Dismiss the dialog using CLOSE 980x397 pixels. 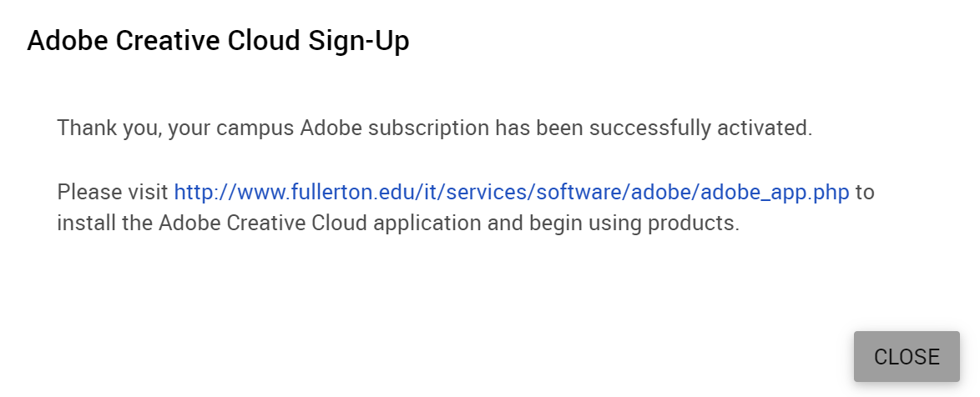pos(907,356)
